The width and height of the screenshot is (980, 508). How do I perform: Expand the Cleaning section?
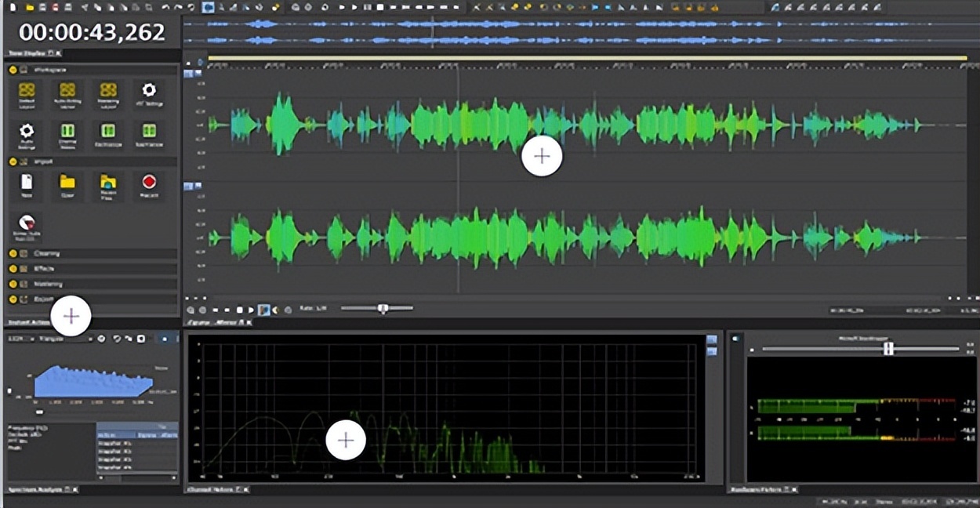(x=13, y=254)
